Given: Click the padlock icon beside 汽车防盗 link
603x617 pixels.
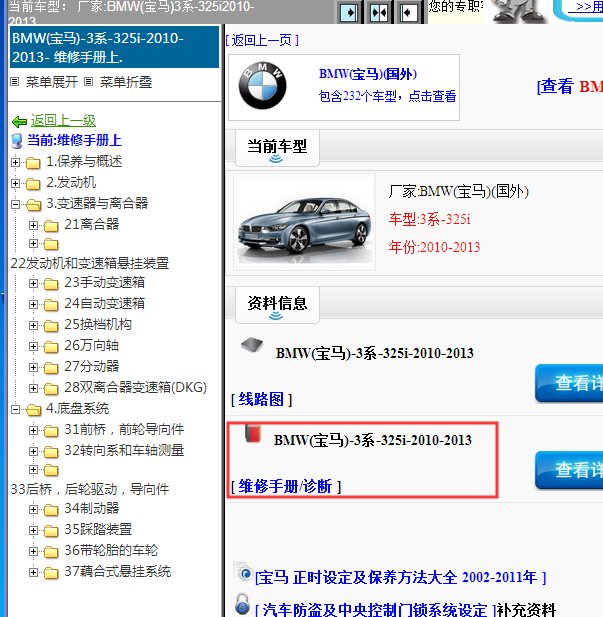Looking at the screenshot, I should [x=242, y=604].
